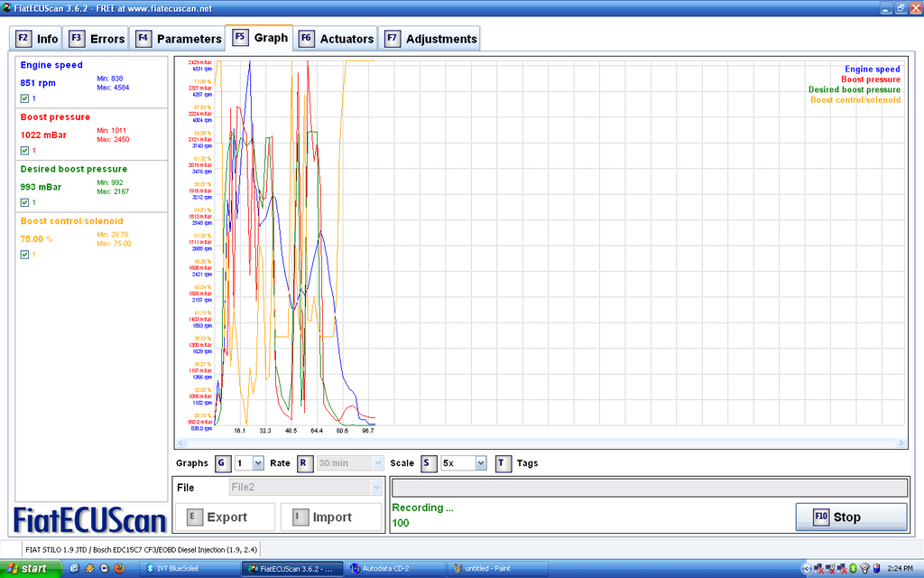
Task: Click the graph horizontal scrollbar right arrow
Action: pyautogui.click(x=901, y=443)
